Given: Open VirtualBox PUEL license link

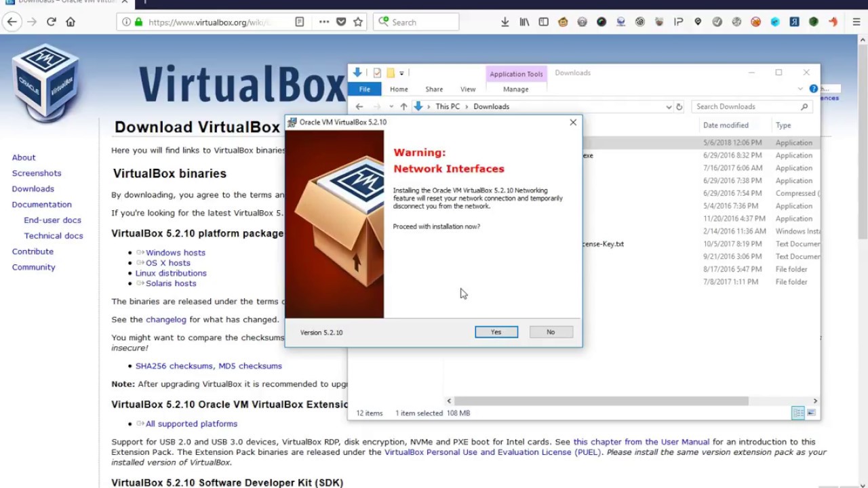Looking at the screenshot, I should click(x=493, y=451).
